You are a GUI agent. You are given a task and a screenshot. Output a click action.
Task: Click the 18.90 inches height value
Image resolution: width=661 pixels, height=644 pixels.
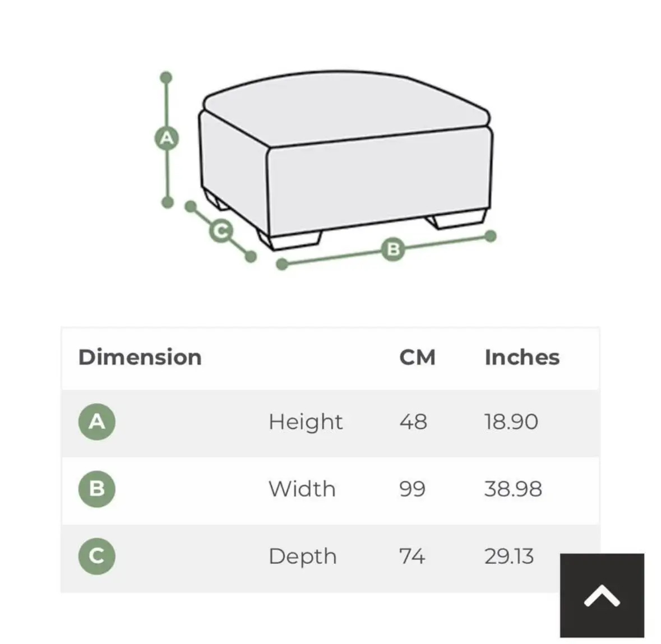[x=511, y=422]
